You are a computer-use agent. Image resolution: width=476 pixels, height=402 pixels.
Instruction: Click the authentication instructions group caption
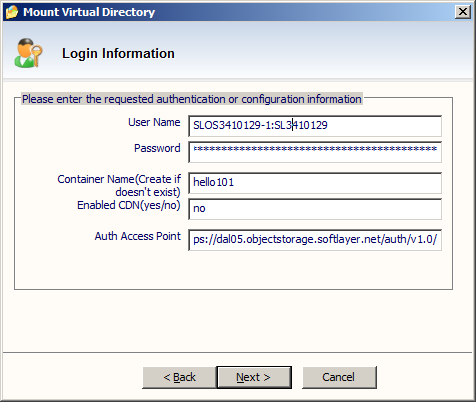[x=192, y=99]
